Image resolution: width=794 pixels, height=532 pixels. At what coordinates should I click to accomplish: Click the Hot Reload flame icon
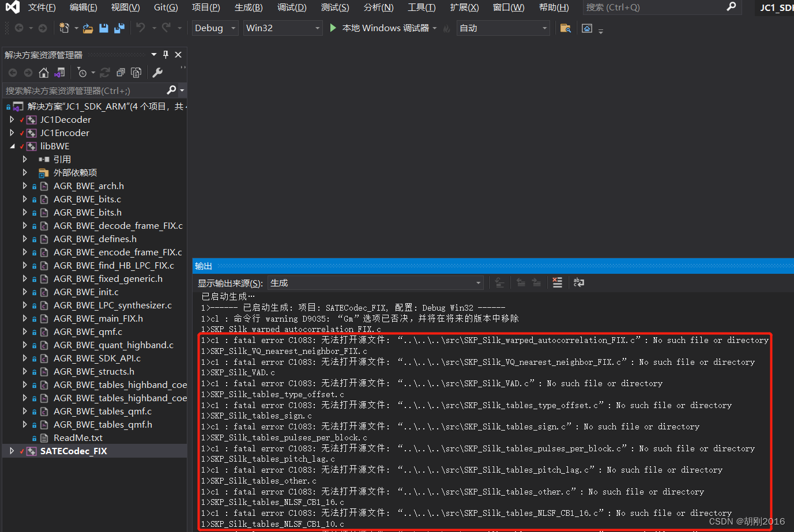[446, 28]
